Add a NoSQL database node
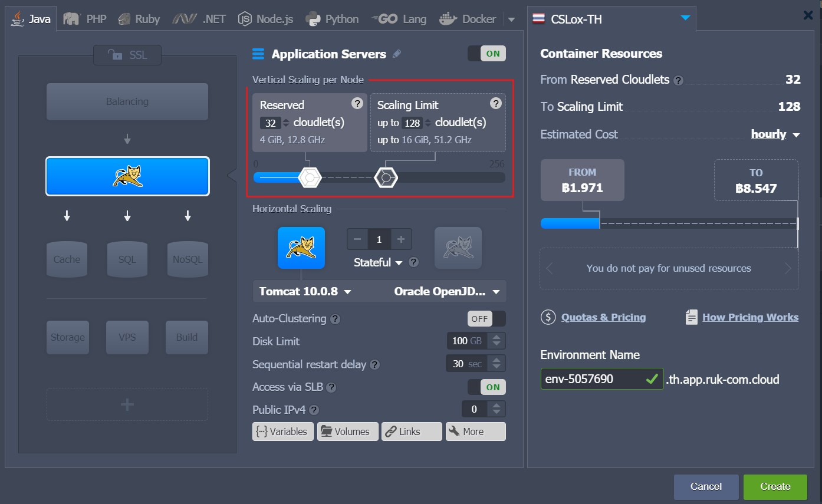This screenshot has width=822, height=504. point(188,259)
